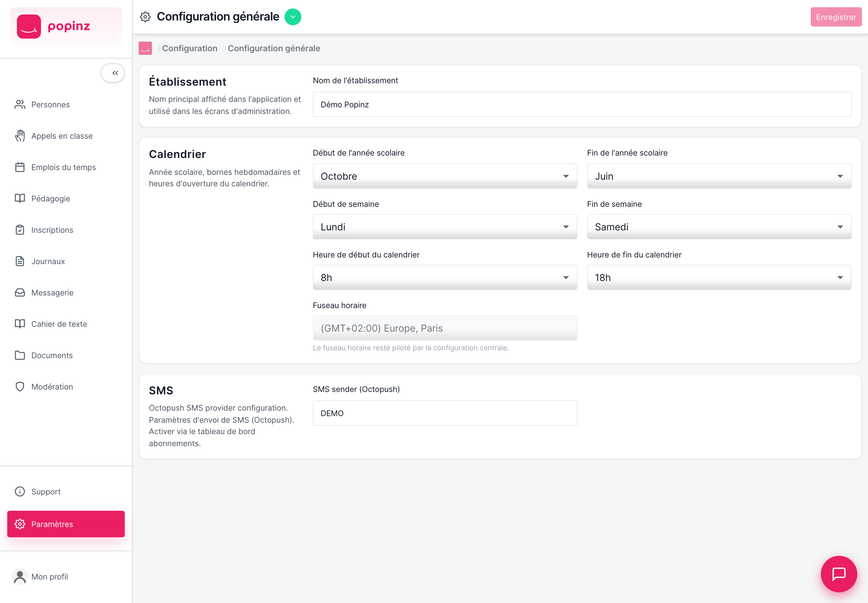Viewport: 868px width, 603px height.
Task: Click the Cahier de texte book icon
Action: point(20,324)
